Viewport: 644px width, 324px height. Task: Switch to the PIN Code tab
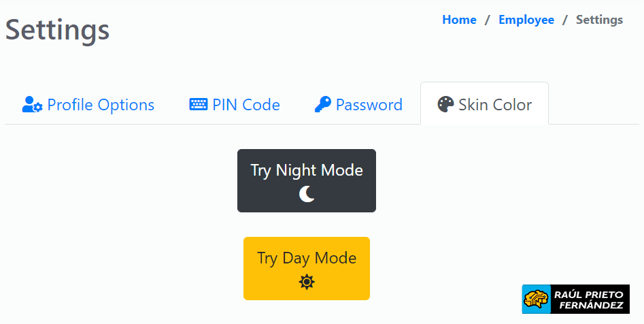pyautogui.click(x=235, y=104)
